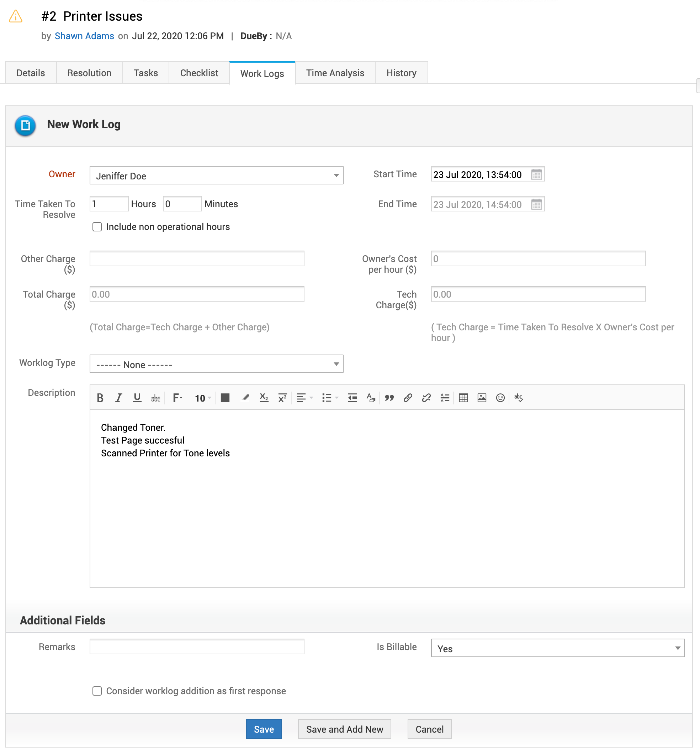Image resolution: width=700 pixels, height=749 pixels.
Task: Click the Bold formatting icon
Action: coord(100,398)
